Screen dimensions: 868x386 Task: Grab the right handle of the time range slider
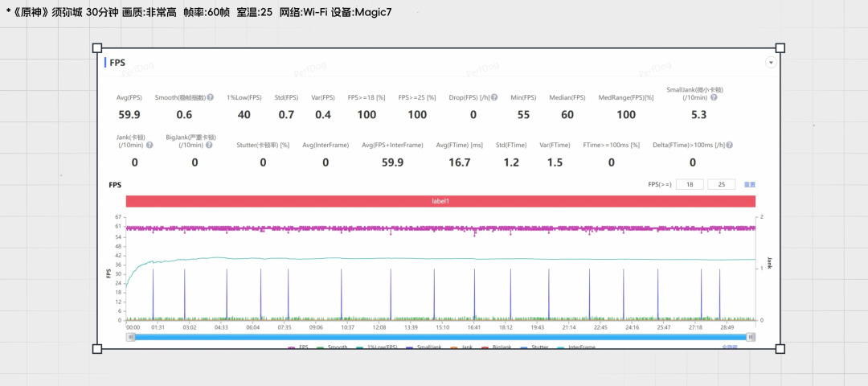[750, 337]
